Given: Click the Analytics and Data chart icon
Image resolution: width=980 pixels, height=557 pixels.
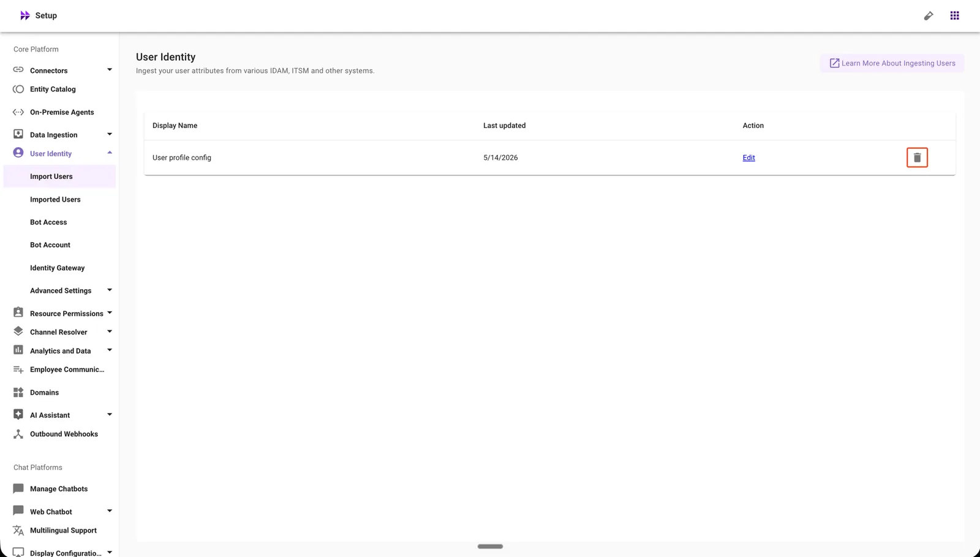Looking at the screenshot, I should click(x=18, y=350).
